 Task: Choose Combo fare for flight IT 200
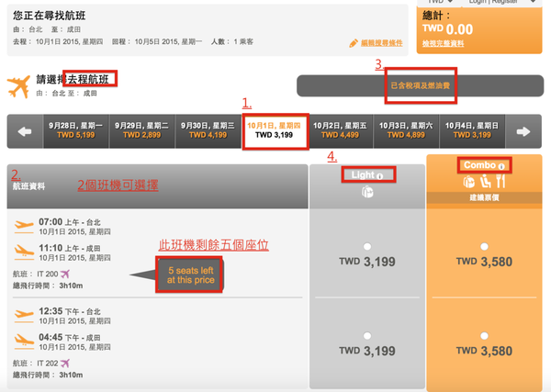point(484,247)
